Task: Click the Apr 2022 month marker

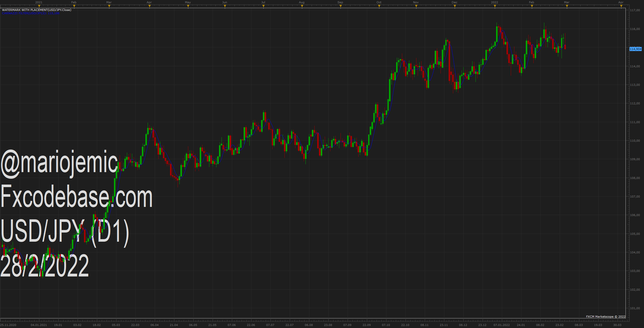Action: [621, 2]
